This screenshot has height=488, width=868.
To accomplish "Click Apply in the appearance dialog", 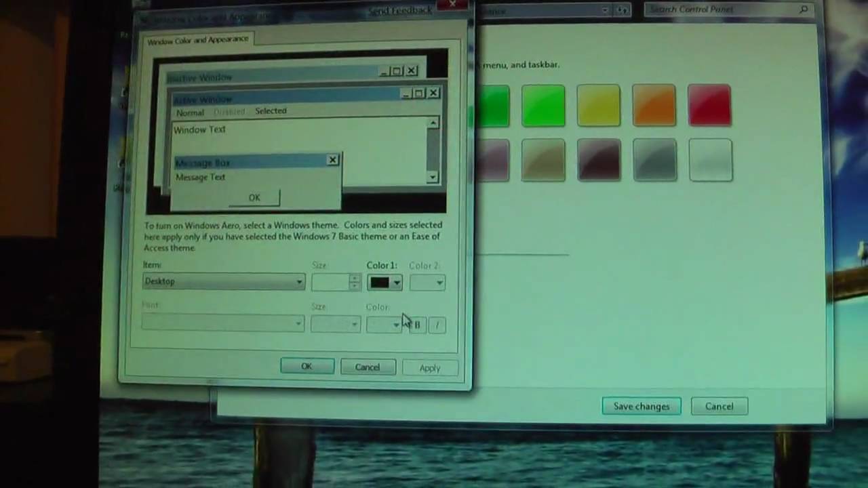I will click(x=429, y=368).
